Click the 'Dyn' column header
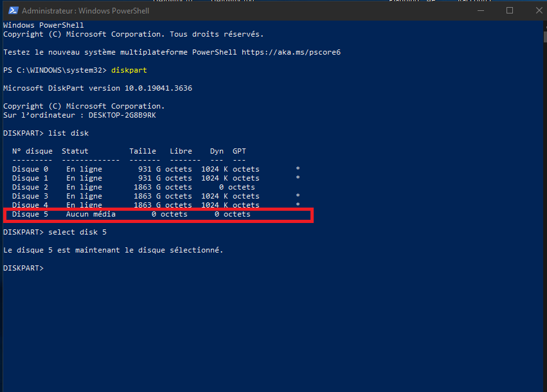Viewport: 547px width, 392px height. 217,151
